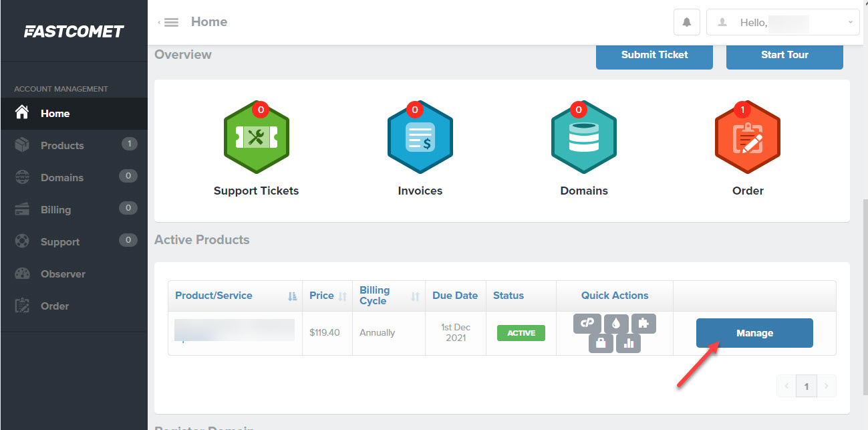Sort by Product/Service using sort icon
The width and height of the screenshot is (868, 430).
[292, 296]
